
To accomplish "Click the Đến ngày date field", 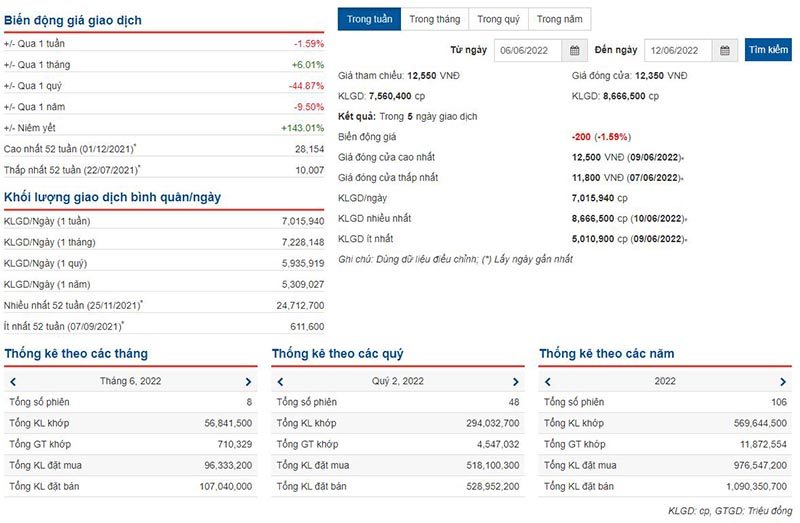I will (x=678, y=50).
